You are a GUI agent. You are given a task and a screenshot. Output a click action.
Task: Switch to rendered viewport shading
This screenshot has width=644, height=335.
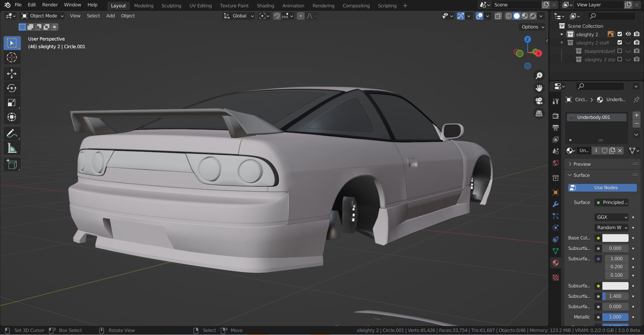pyautogui.click(x=533, y=16)
